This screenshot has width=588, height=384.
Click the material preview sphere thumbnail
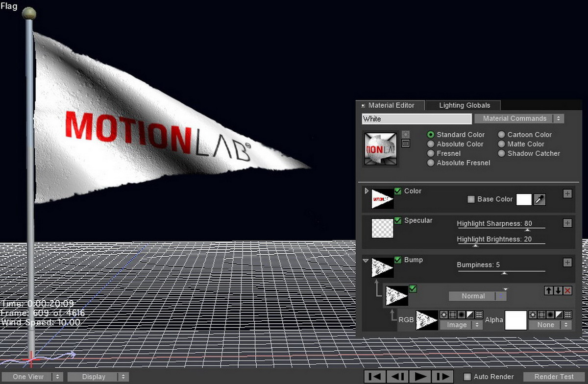tap(381, 149)
